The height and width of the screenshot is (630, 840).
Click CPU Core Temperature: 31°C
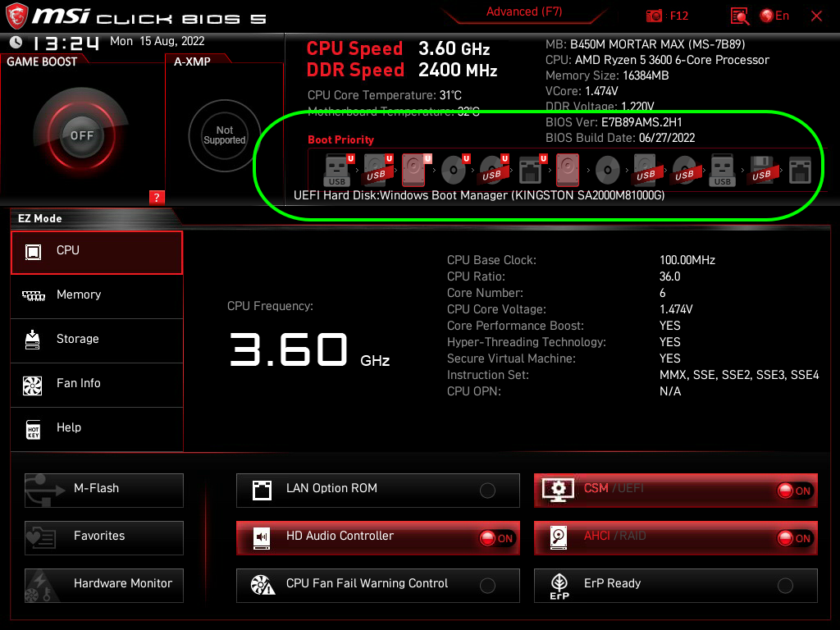pos(385,95)
